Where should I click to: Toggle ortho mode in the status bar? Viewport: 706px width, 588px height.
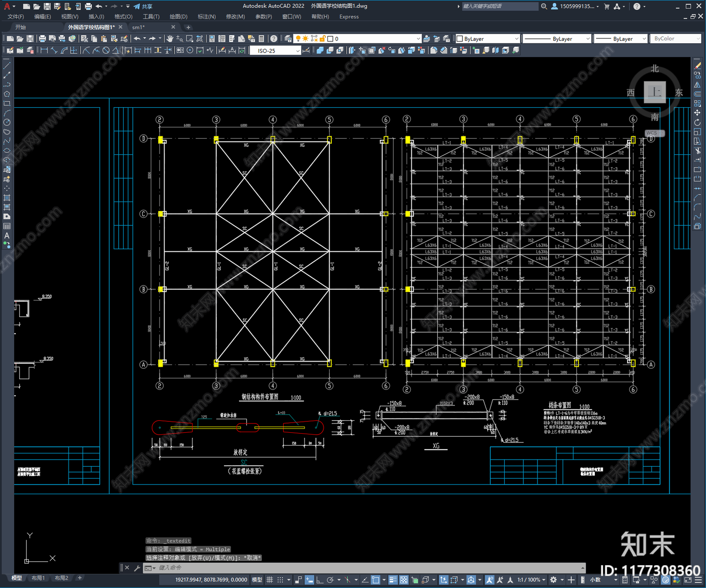[319, 580]
